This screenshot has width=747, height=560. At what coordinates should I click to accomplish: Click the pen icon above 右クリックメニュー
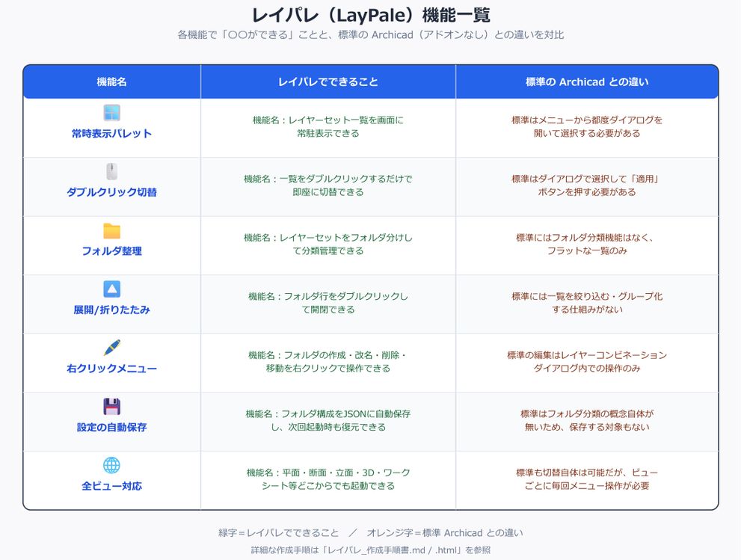[x=112, y=348]
